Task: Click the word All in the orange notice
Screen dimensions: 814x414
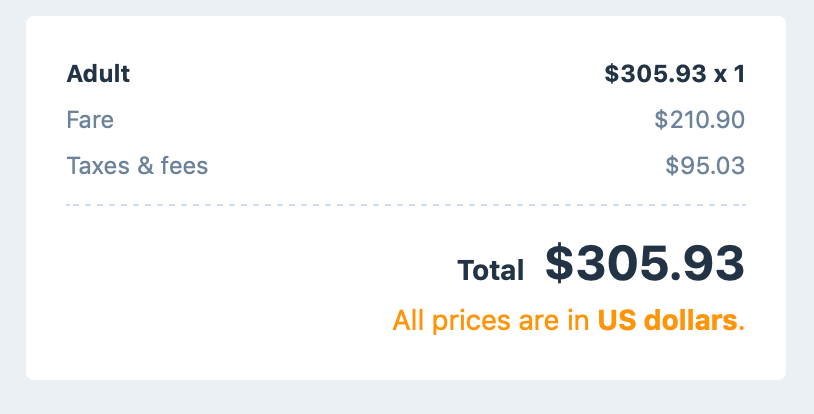Action: pos(408,321)
